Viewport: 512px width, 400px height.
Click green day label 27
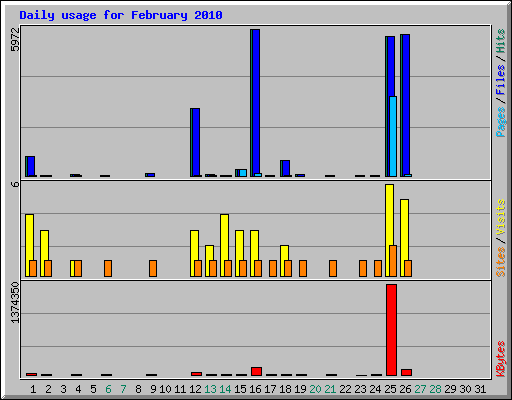(x=420, y=389)
